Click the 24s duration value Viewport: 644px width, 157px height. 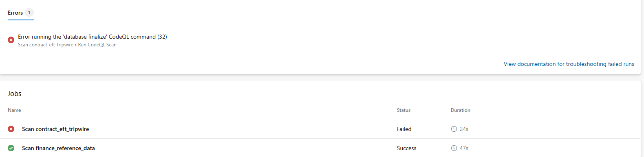click(464, 129)
